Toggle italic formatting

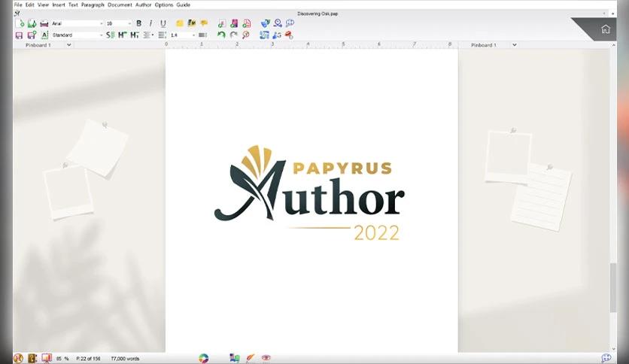[150, 23]
